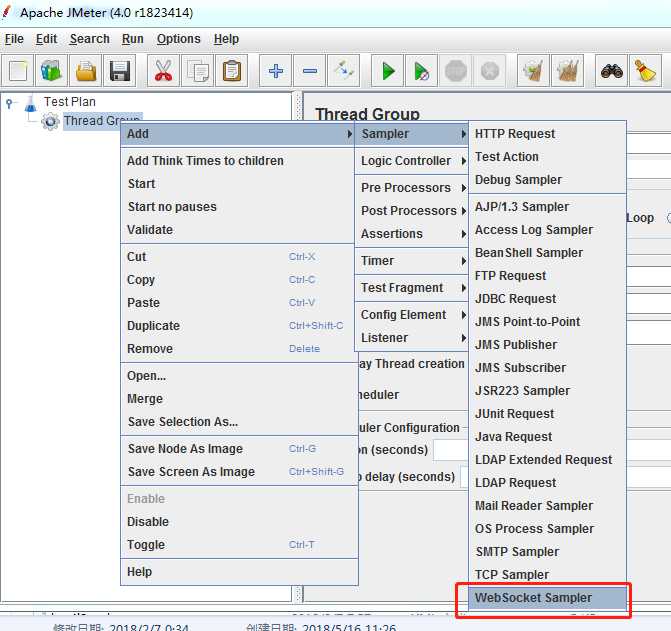Choose Remove in context menu
Screen dimensions: 671x631
(238, 349)
